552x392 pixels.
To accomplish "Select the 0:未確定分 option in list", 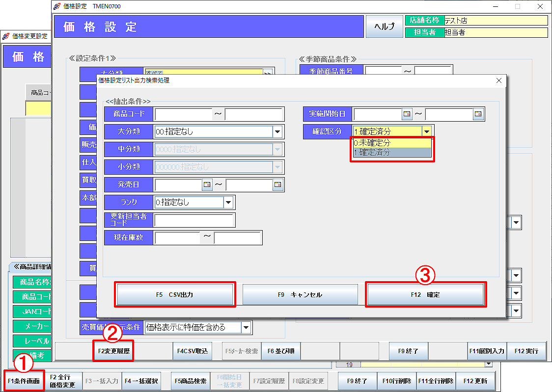I will tap(392, 143).
